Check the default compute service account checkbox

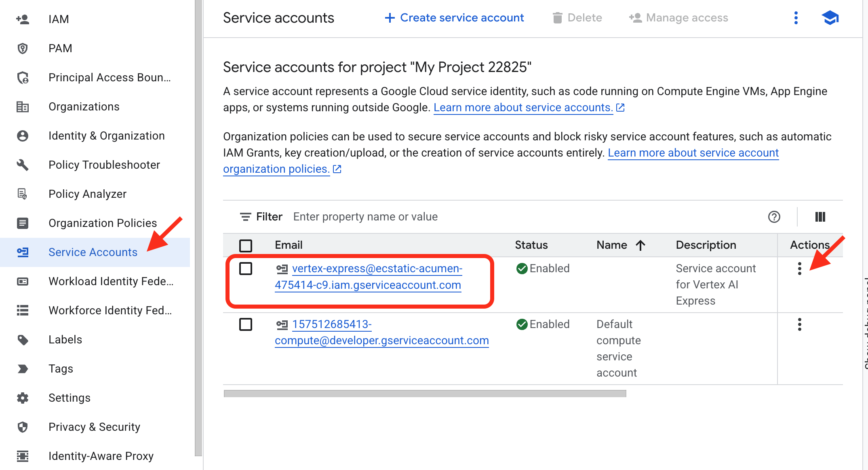245,324
